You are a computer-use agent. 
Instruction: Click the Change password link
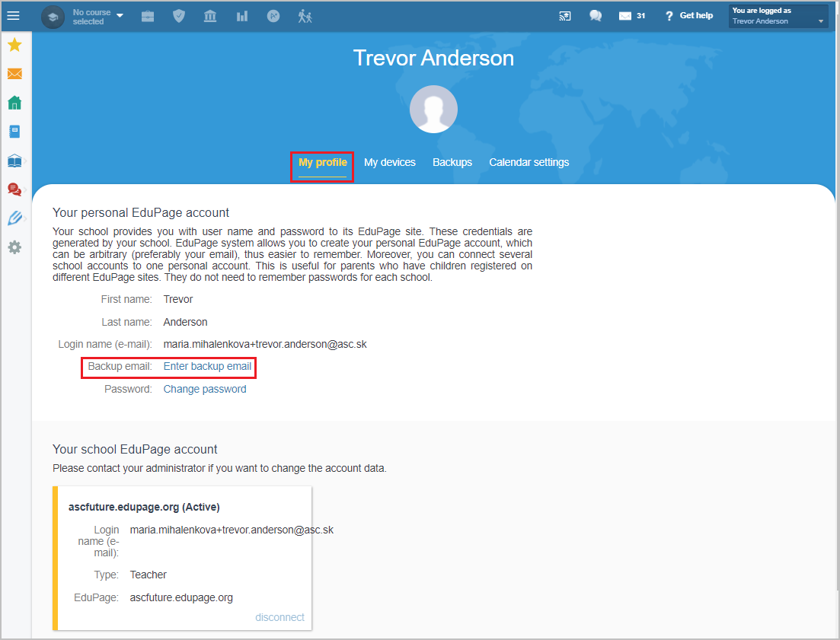[x=205, y=389]
